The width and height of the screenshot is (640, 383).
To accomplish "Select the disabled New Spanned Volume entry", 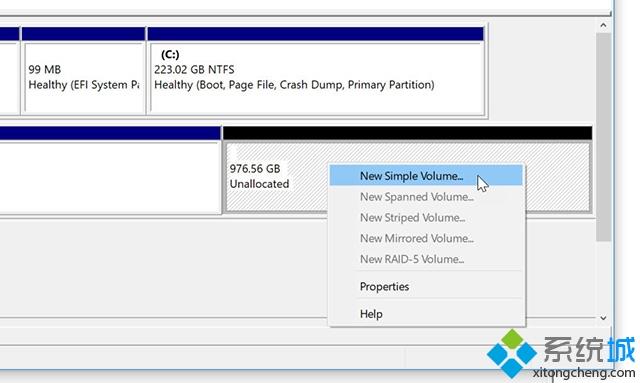I will point(426,197).
